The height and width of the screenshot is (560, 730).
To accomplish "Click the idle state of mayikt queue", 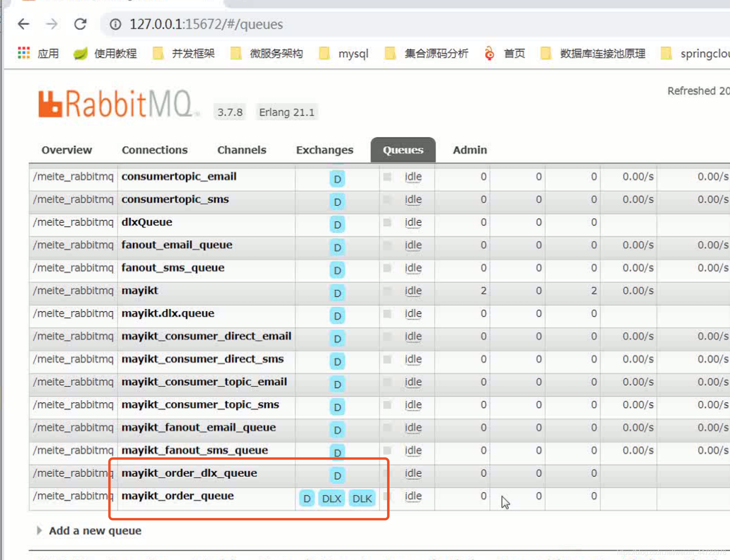I will pos(413,291).
